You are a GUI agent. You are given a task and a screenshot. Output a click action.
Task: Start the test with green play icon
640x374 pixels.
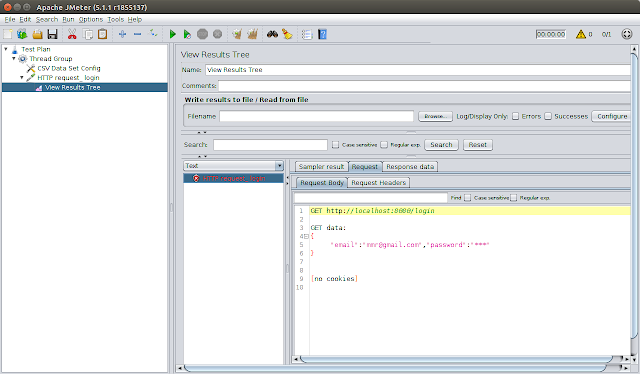coord(173,34)
